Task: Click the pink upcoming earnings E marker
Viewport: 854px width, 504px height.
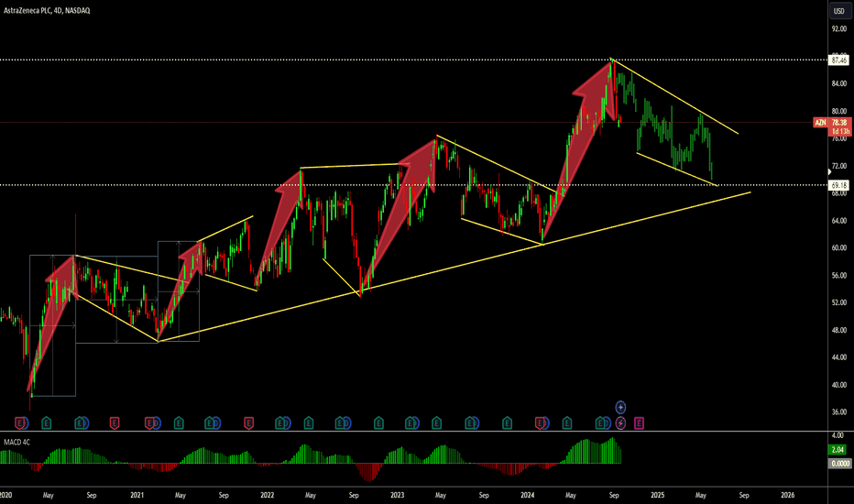Action: point(639,422)
